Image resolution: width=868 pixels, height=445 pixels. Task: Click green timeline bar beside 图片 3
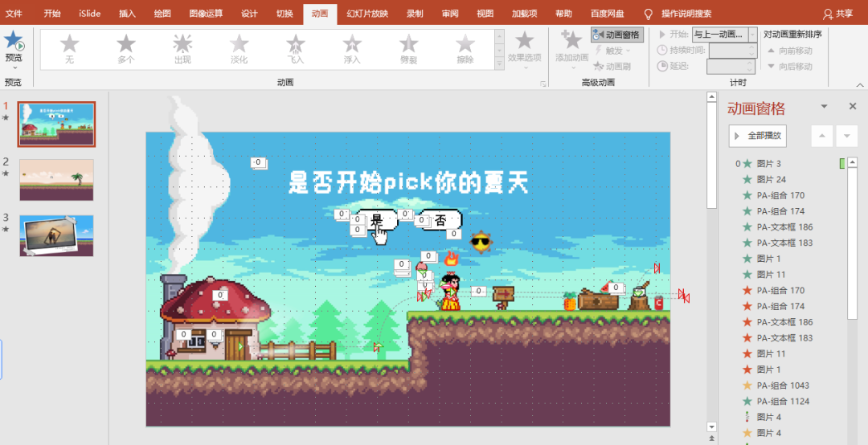(841, 164)
